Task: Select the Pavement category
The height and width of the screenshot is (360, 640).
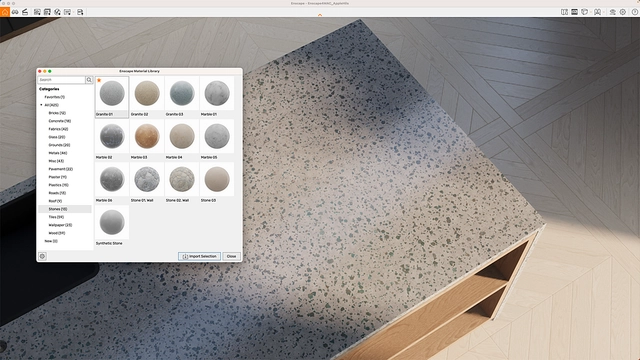Action: tap(60, 169)
